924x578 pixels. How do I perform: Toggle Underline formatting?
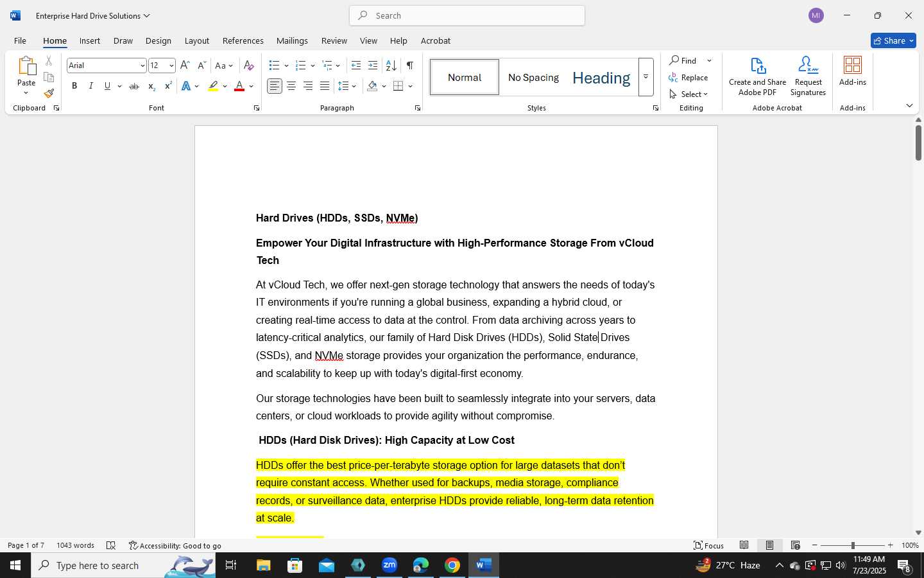[108, 86]
